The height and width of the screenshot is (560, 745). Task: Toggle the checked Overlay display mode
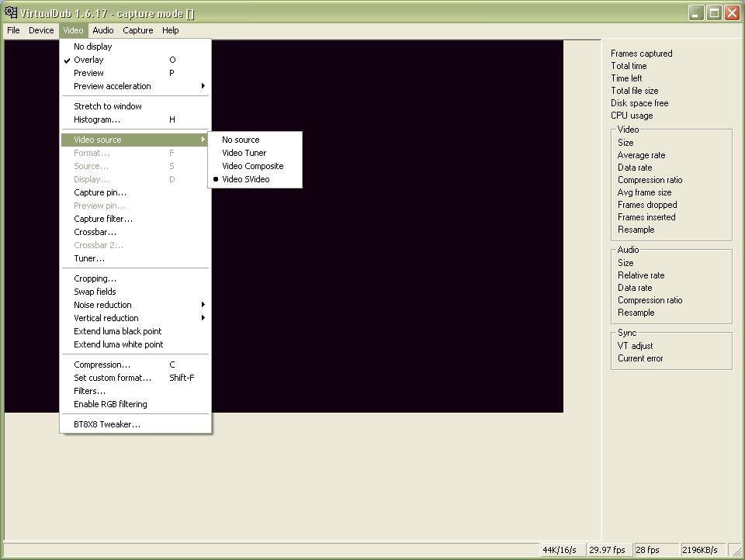tap(135, 60)
